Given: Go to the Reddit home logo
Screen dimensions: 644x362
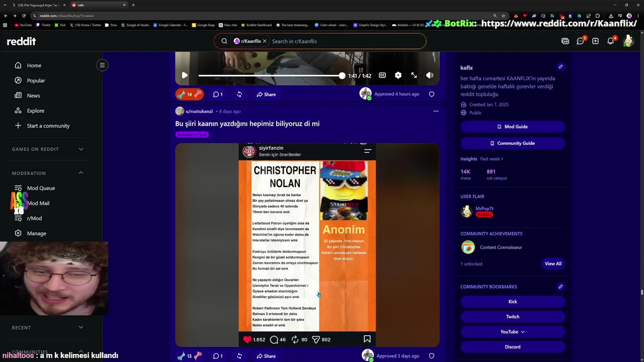Looking at the screenshot, I should (x=21, y=41).
